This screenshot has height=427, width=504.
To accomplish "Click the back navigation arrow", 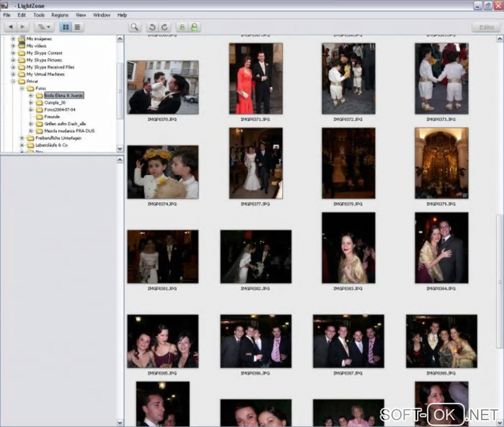I will pyautogui.click(x=11, y=27).
